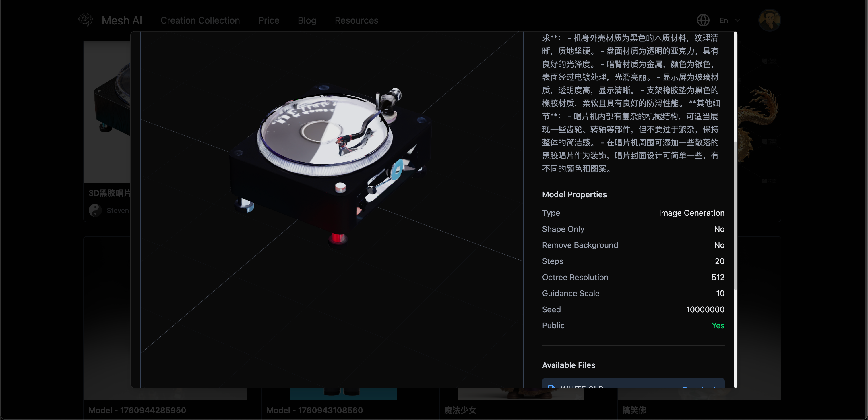This screenshot has height=420, width=868.
Task: Toggle the Public setting showing Yes
Action: pos(718,325)
